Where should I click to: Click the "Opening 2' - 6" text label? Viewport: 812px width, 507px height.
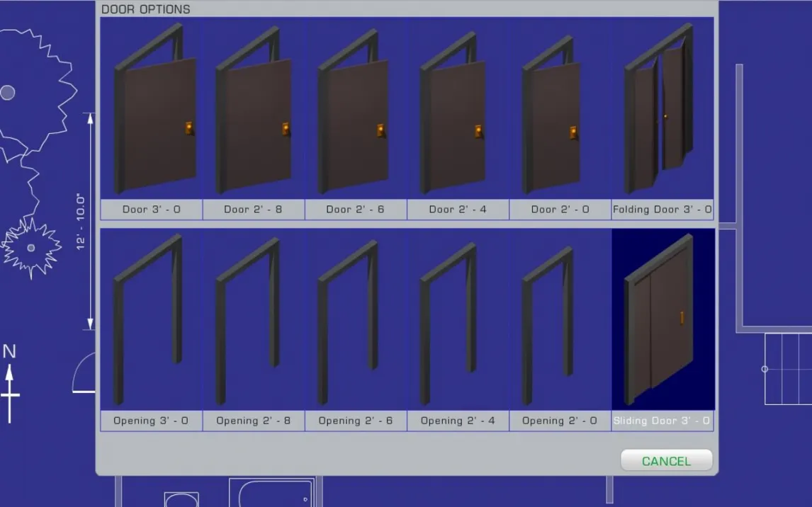pyautogui.click(x=356, y=421)
